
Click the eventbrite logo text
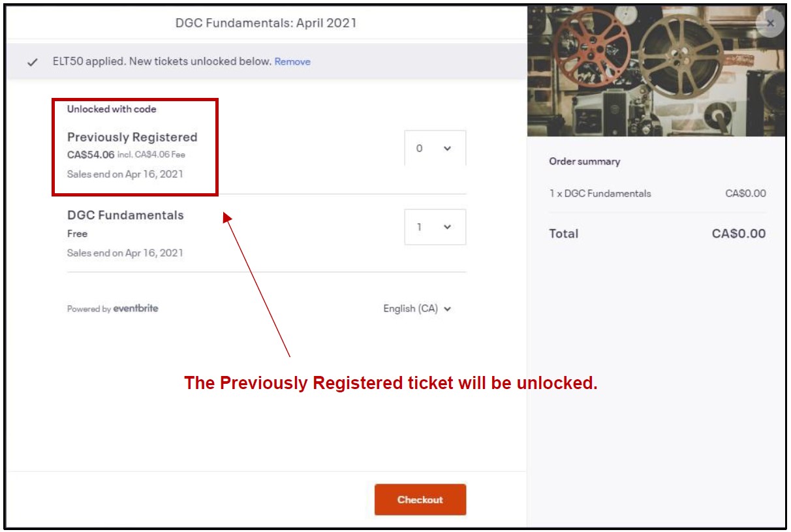click(x=136, y=308)
